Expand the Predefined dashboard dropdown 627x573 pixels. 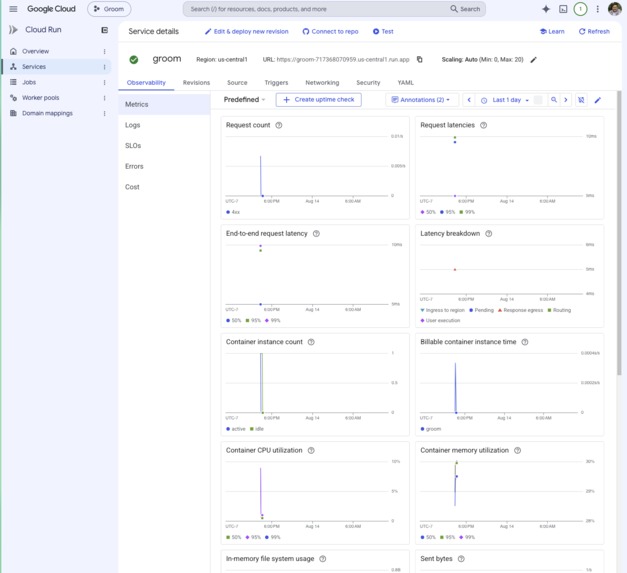244,100
